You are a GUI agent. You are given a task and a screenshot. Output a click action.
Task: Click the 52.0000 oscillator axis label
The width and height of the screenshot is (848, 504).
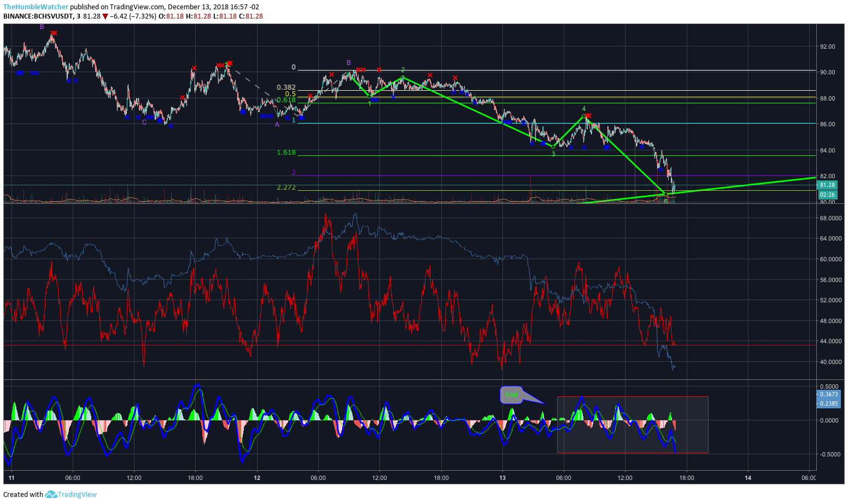(x=830, y=300)
